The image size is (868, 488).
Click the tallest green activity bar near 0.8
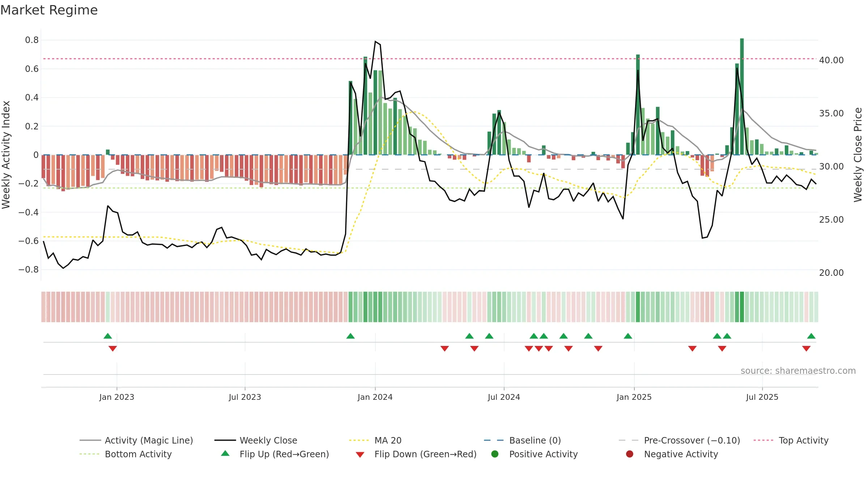742,97
